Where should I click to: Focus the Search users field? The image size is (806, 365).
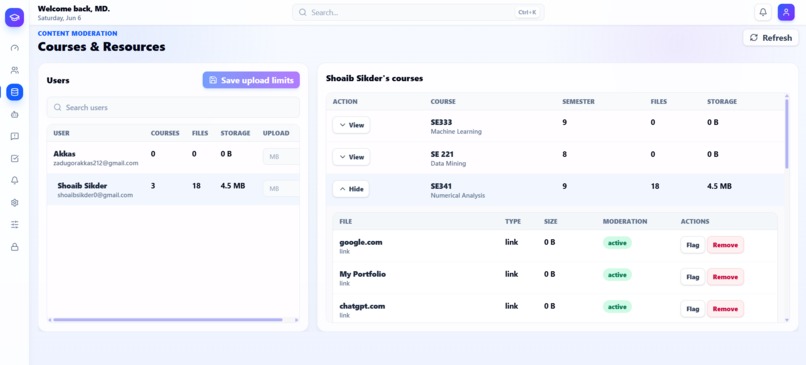coord(173,107)
